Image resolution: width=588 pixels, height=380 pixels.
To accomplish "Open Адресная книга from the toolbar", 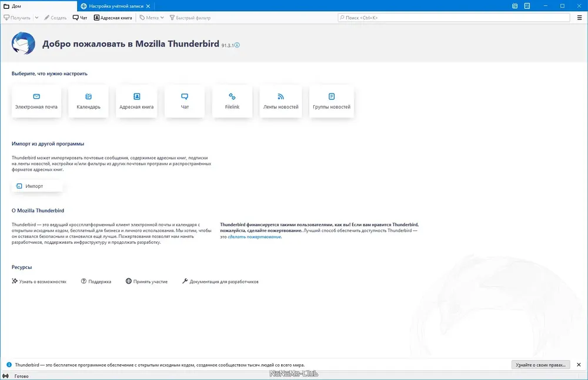I will (113, 18).
